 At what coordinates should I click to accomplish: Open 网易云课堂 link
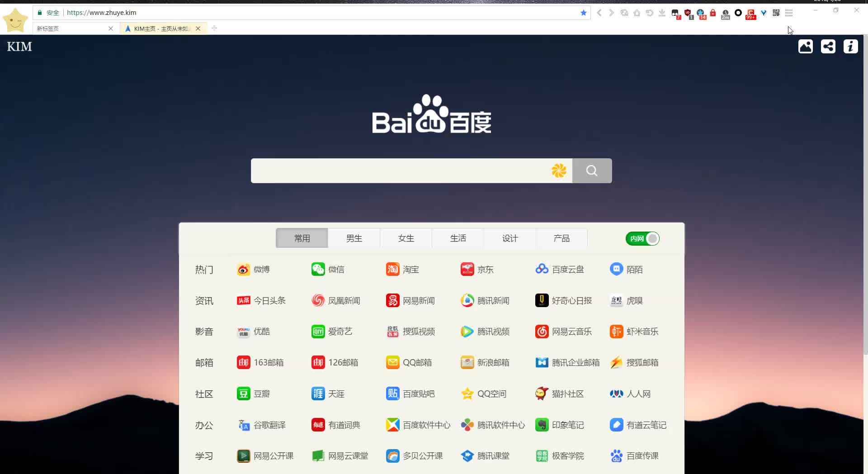click(x=340, y=456)
